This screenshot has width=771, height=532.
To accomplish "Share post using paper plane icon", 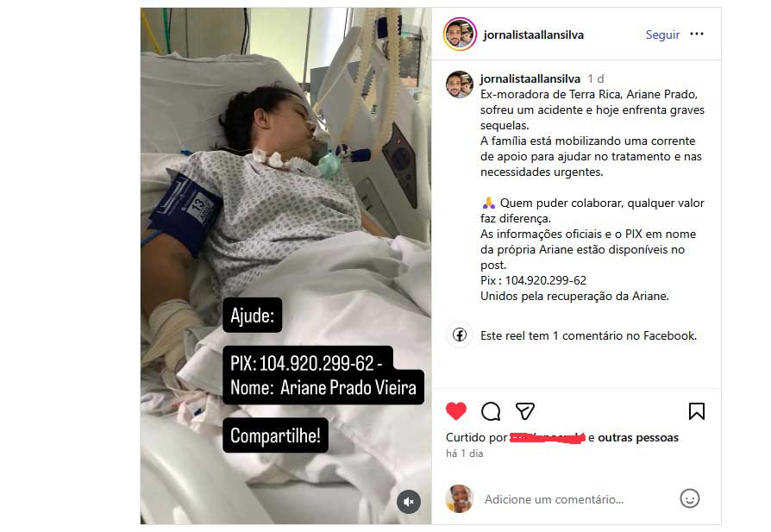I will [x=524, y=411].
